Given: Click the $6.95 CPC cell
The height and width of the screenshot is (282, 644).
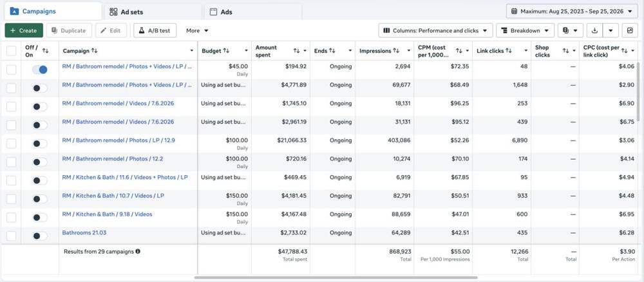Looking at the screenshot, I should [x=627, y=214].
